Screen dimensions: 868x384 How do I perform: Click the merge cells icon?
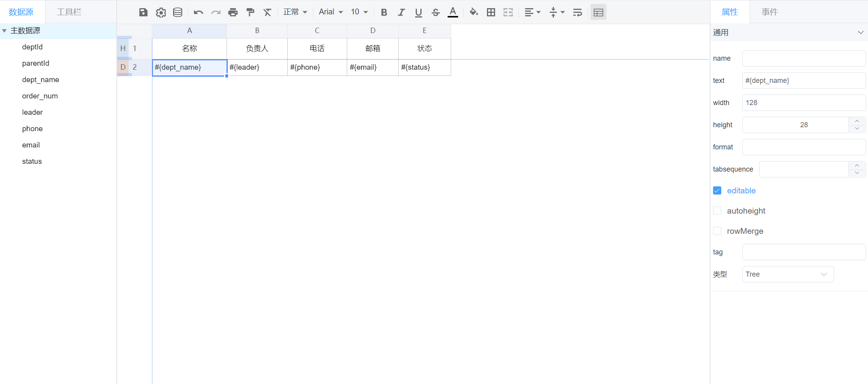click(x=508, y=12)
